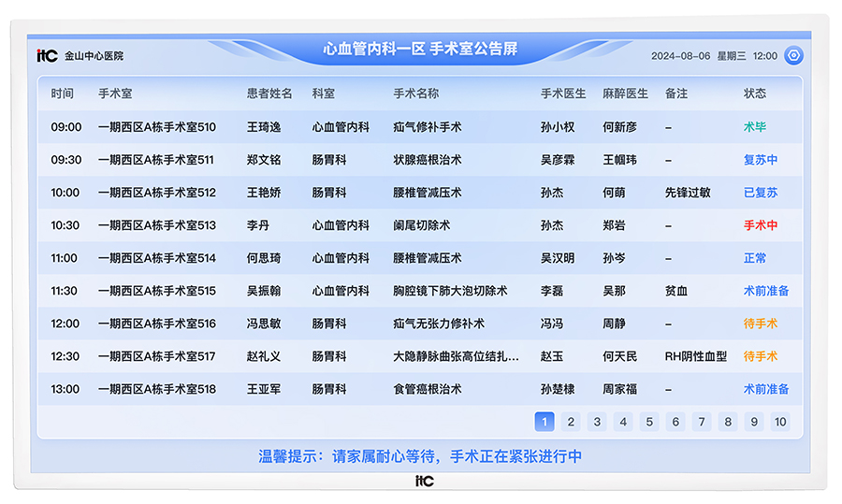Go to page 10 in pagination
Viewport: 842px width, 504px height.
pos(780,422)
